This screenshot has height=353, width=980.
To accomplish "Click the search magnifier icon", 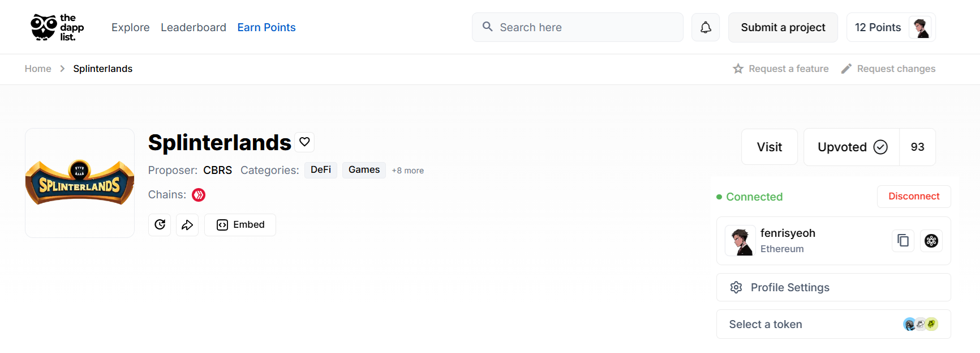I will point(487,27).
